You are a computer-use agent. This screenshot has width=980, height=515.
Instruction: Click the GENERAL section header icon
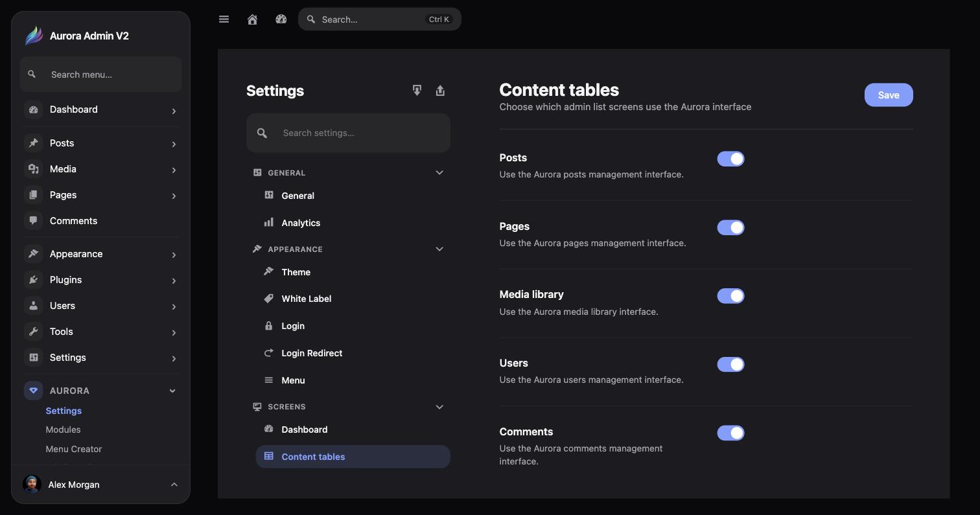[257, 172]
